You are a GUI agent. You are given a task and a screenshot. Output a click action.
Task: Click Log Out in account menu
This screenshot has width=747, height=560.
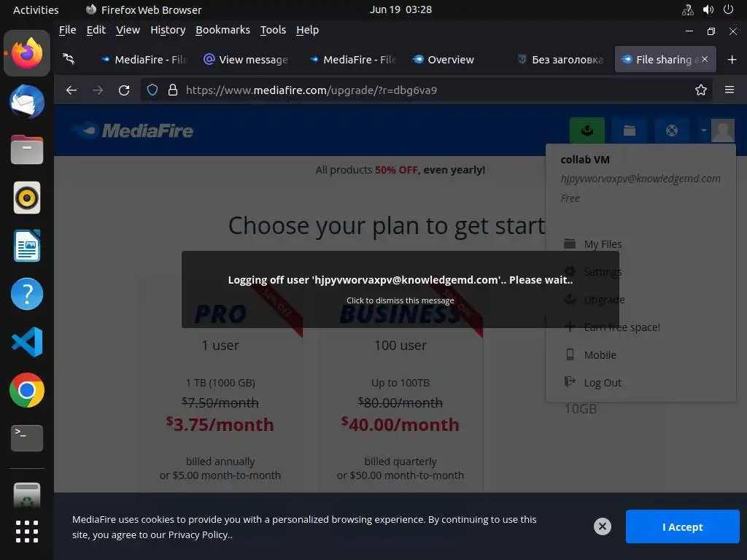[x=602, y=383]
